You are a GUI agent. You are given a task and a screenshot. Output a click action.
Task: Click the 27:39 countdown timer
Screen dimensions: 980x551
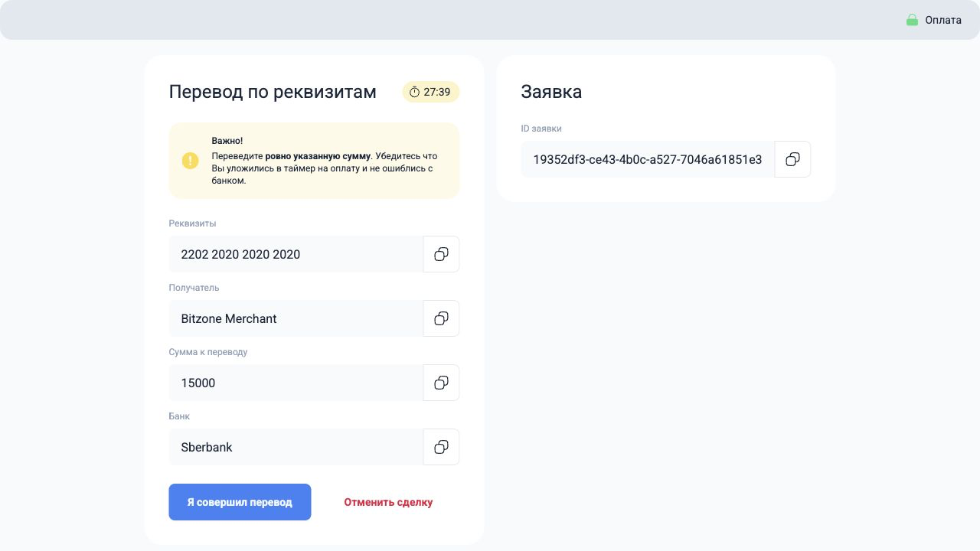pyautogui.click(x=431, y=92)
